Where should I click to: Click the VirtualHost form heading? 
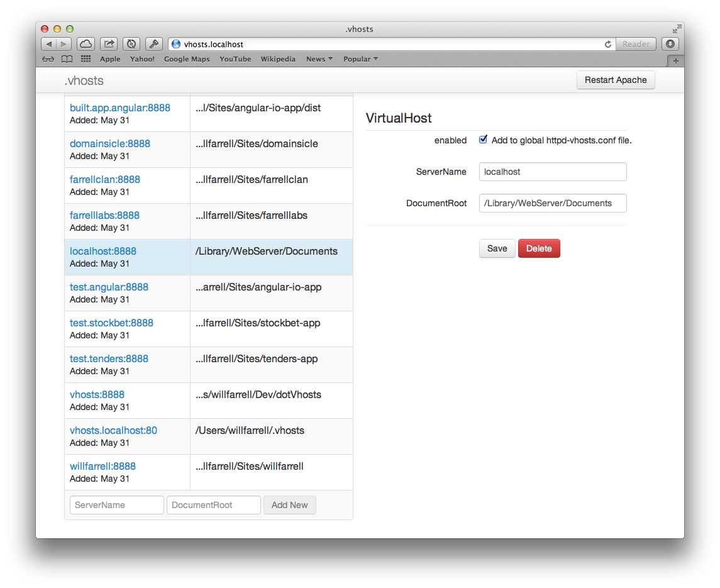tap(398, 118)
